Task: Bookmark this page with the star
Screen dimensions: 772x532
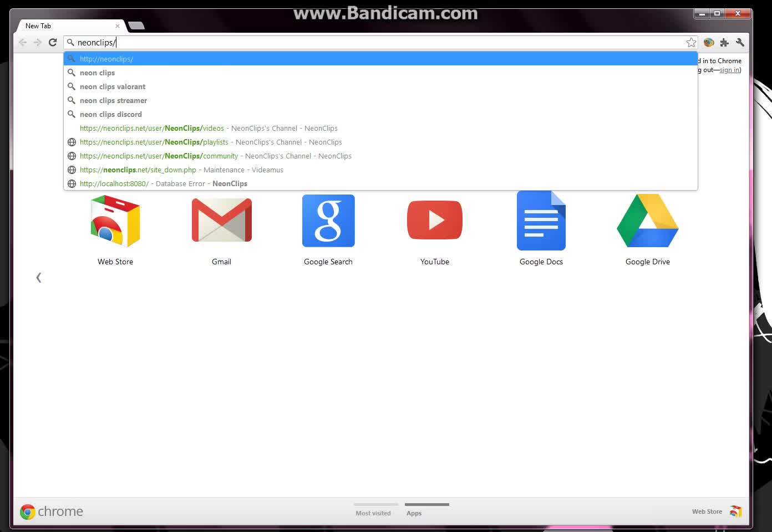Action: point(691,42)
